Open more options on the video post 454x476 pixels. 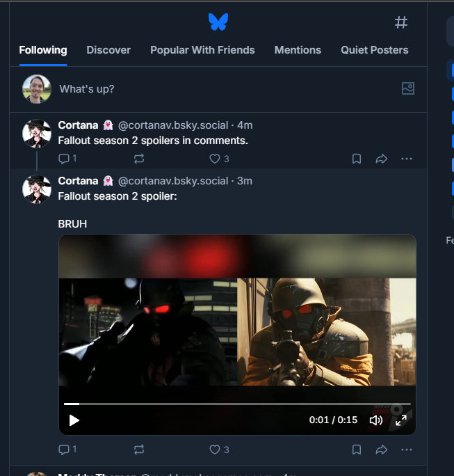407,450
